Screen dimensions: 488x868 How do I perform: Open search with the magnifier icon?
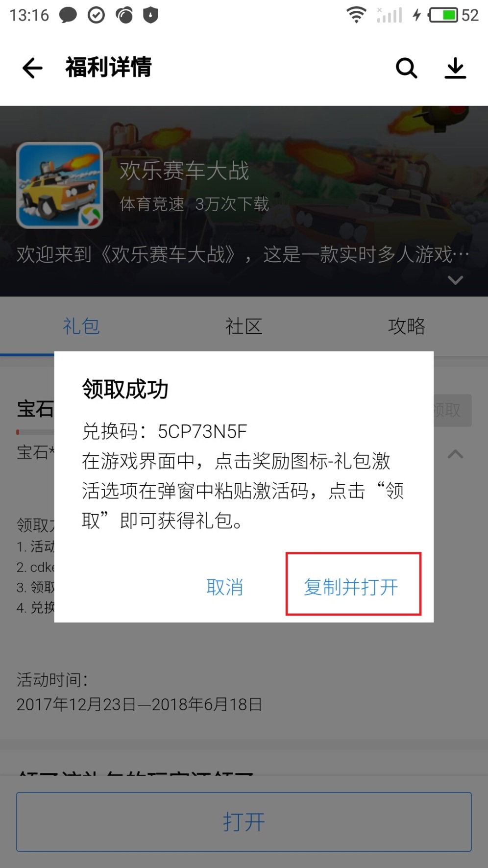pos(406,68)
